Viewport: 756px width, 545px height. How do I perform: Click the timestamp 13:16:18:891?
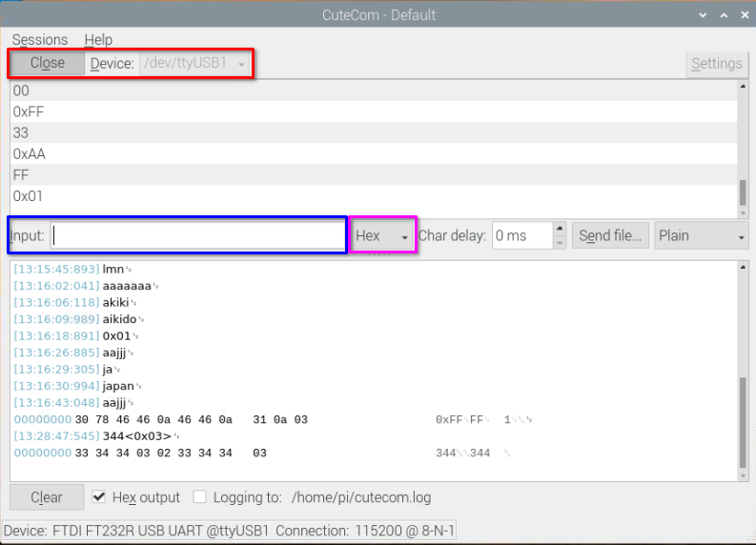coord(56,336)
